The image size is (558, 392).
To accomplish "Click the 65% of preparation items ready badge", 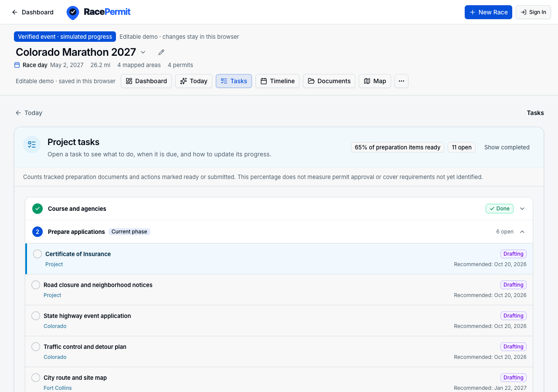I will point(398,147).
